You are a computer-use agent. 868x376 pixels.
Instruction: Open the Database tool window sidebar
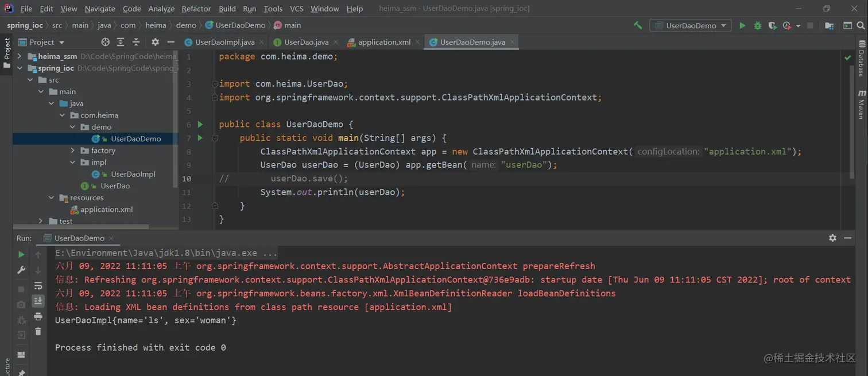[x=861, y=59]
